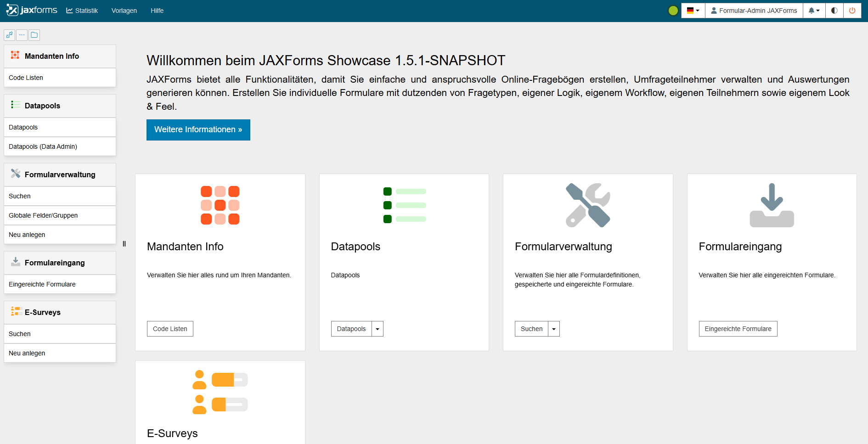Click the expand-sidebar tree icon
The image size is (868, 444).
click(10, 35)
